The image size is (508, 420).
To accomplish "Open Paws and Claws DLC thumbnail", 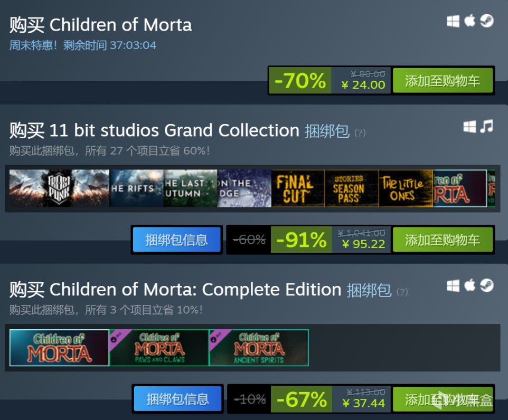I will click(x=159, y=348).
